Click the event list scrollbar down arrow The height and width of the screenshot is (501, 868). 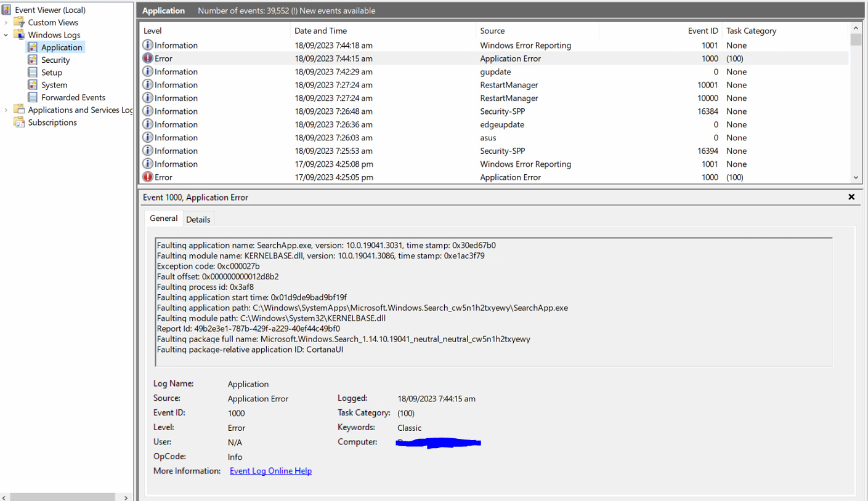click(x=856, y=177)
